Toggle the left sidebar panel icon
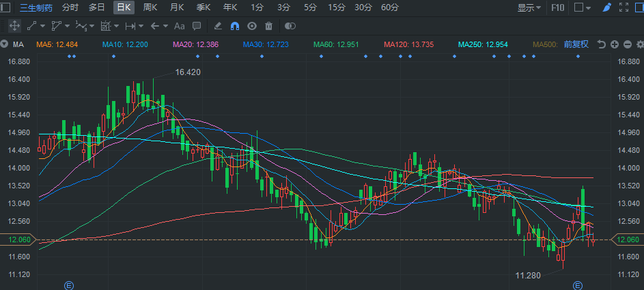The image size is (644, 290). click(5, 8)
